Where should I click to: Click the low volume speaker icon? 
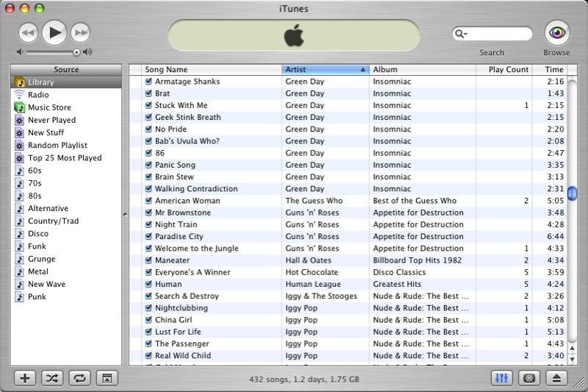pos(20,51)
